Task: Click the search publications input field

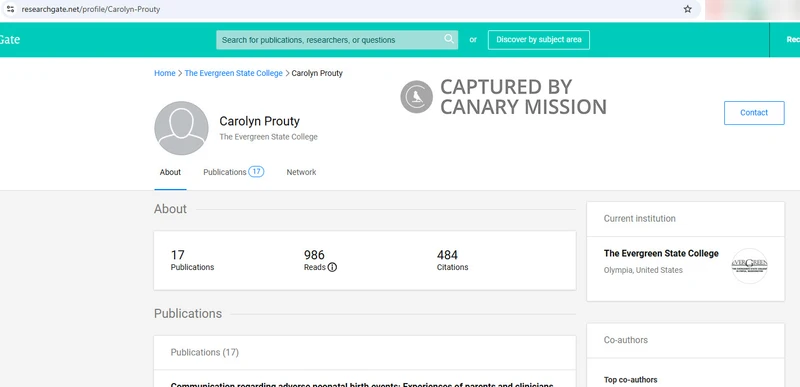Action: click(x=337, y=40)
